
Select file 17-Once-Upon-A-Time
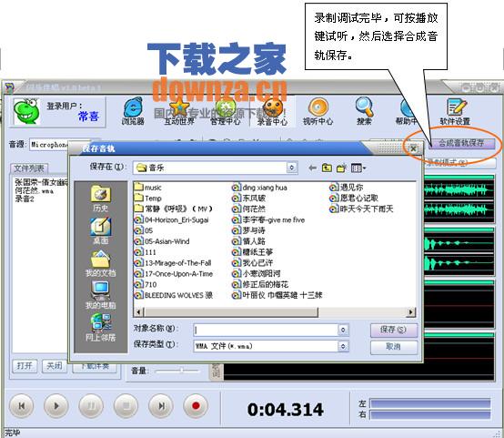pyautogui.click(x=174, y=273)
